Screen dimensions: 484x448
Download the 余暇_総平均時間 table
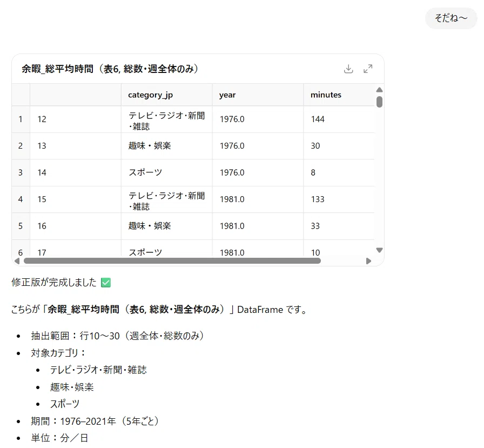coord(348,69)
